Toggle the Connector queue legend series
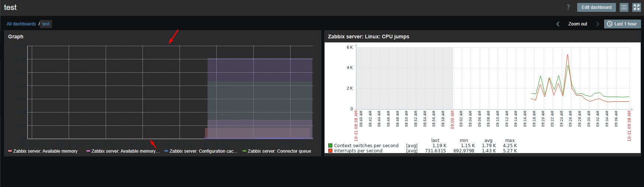Screen dimensions: 644x187 coord(279,151)
